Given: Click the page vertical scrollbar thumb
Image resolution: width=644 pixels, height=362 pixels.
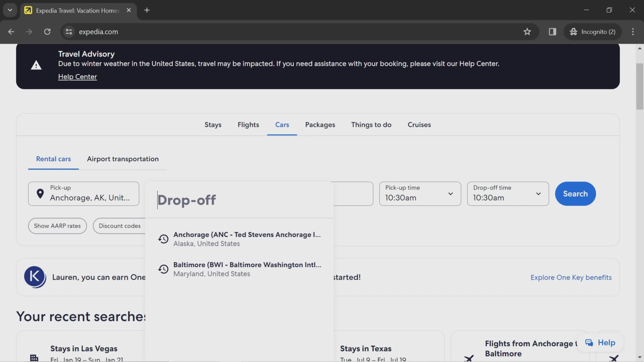Looking at the screenshot, I should 639,86.
